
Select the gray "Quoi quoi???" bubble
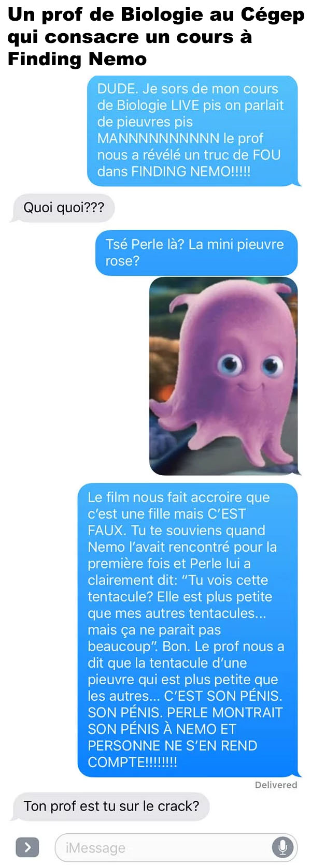pyautogui.click(x=63, y=208)
